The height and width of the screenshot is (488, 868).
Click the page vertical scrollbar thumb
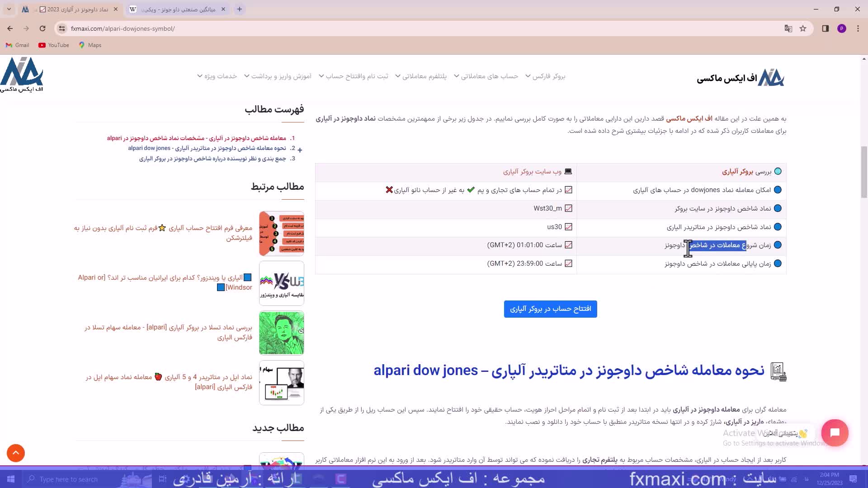[x=864, y=172]
